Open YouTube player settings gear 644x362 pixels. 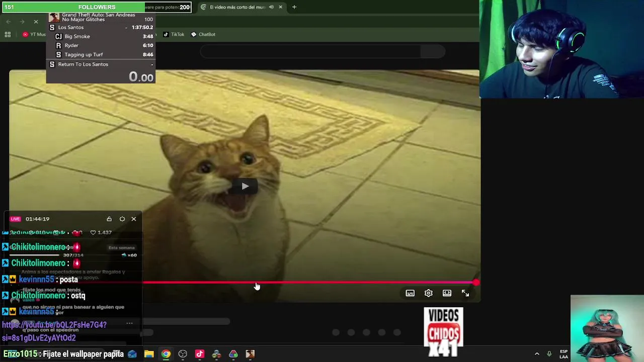tap(429, 293)
